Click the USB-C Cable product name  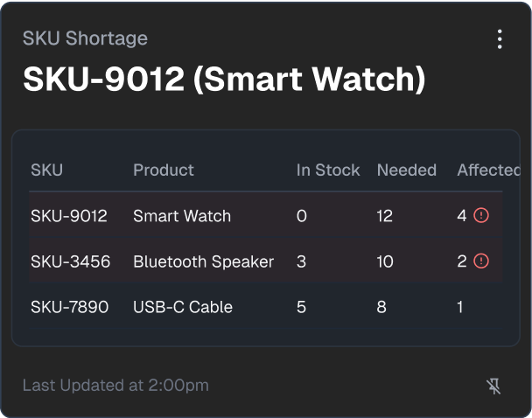pos(183,307)
